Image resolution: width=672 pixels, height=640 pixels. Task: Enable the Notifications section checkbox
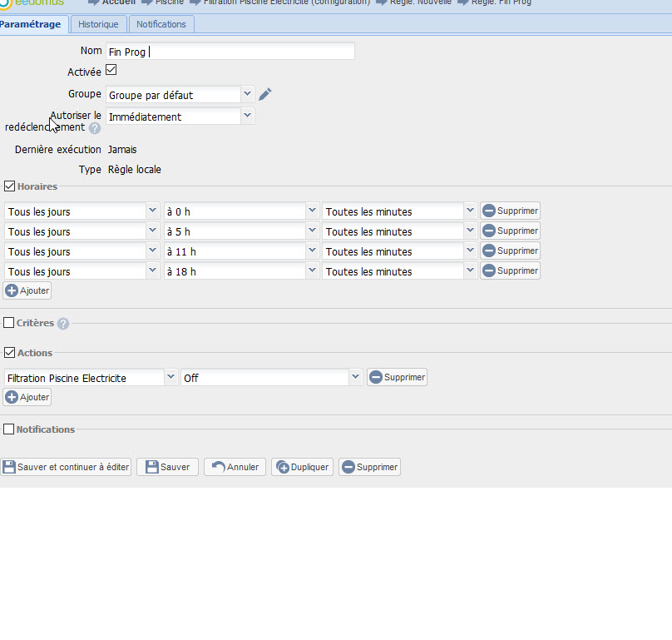9,429
